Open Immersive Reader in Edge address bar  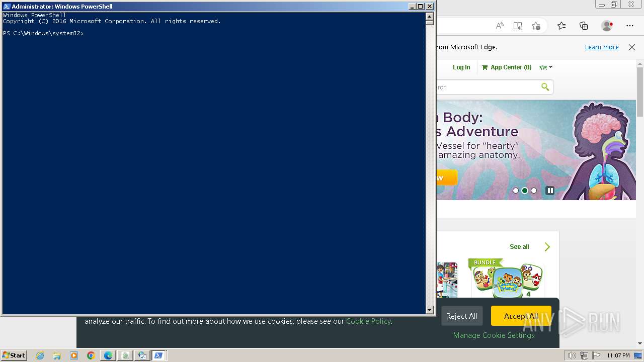click(x=518, y=26)
